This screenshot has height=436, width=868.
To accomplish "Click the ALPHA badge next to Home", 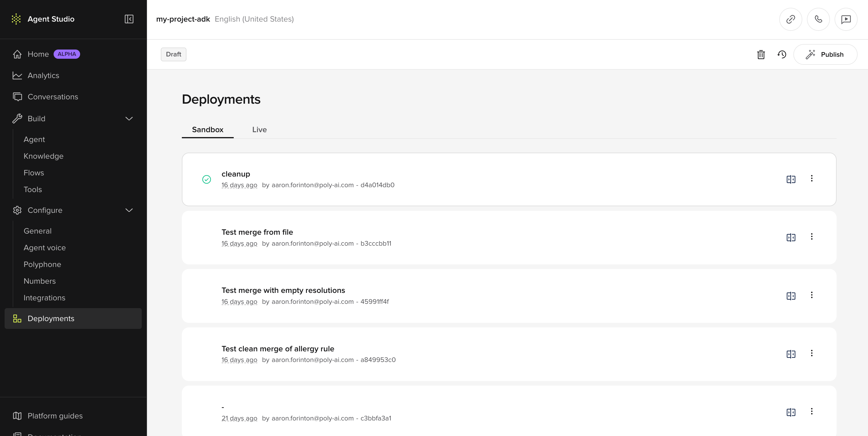I will (x=67, y=54).
